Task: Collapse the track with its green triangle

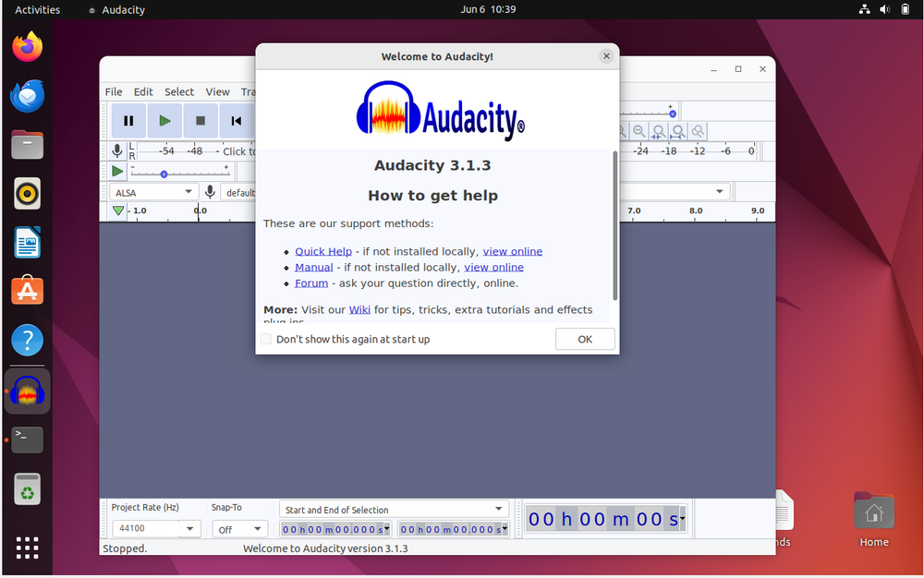Action: (x=117, y=210)
